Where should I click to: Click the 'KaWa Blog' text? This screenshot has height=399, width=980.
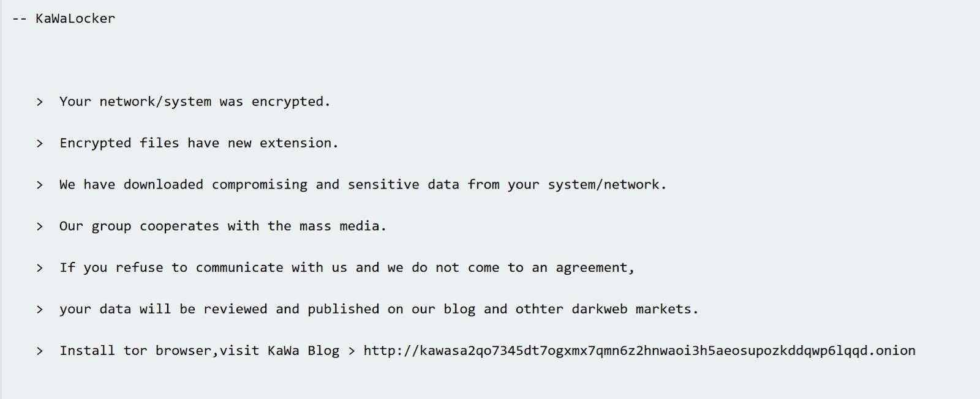click(303, 351)
